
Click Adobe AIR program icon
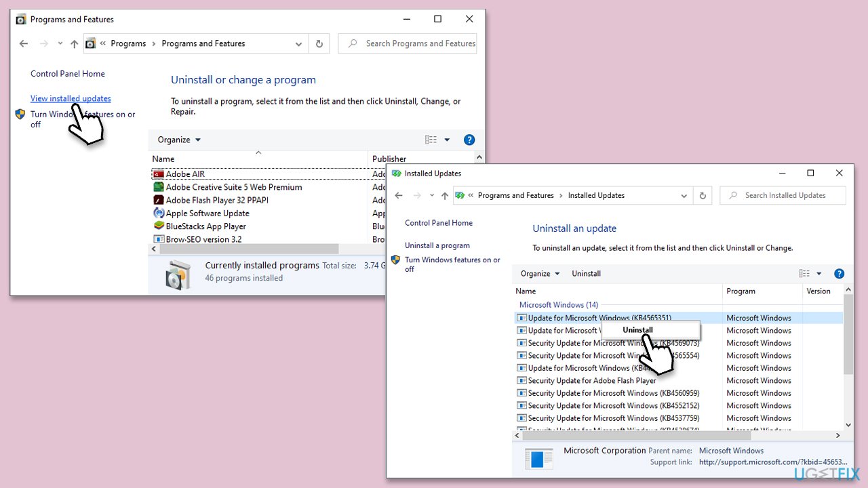click(x=159, y=174)
